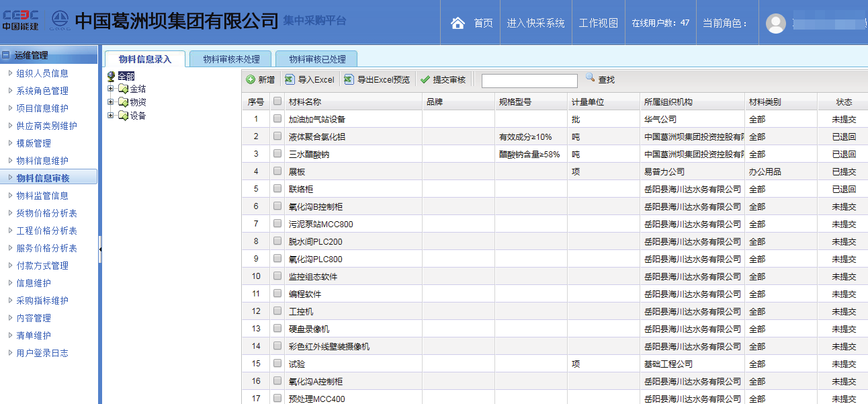868x404 pixels.
Task: Switch to the 物料审核未处理 tab
Action: [x=230, y=59]
